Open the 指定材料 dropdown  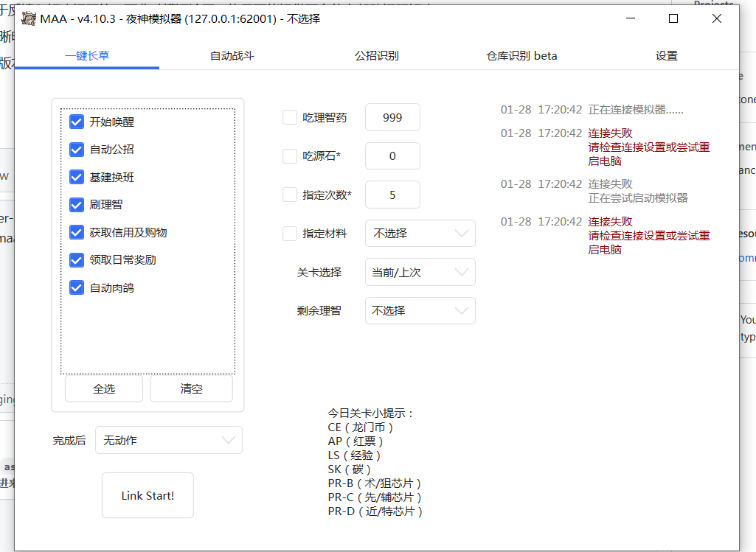tap(420, 234)
